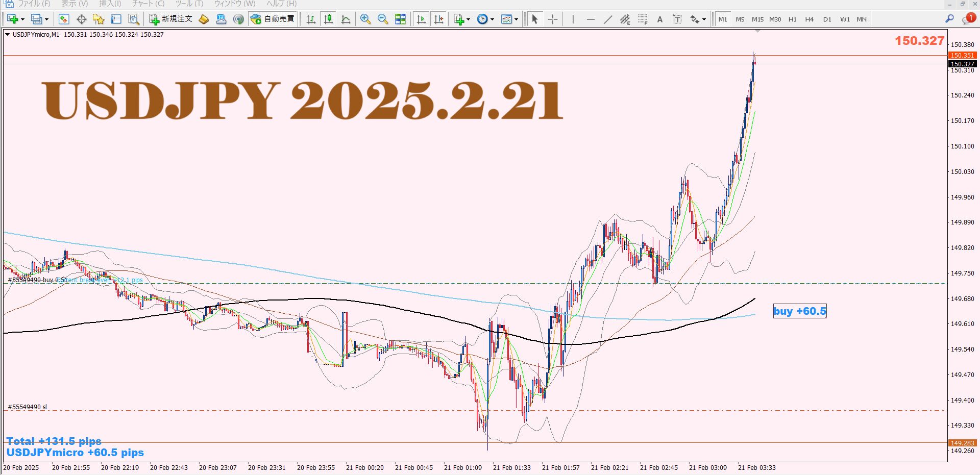Open the 挿入 (I) menu

110,4
